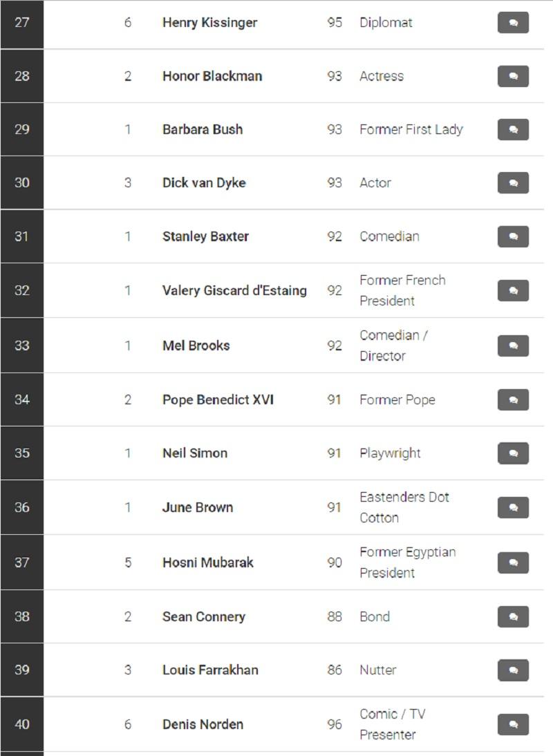Select the name Henry Kissinger
The width and height of the screenshot is (553, 756).
209,23
